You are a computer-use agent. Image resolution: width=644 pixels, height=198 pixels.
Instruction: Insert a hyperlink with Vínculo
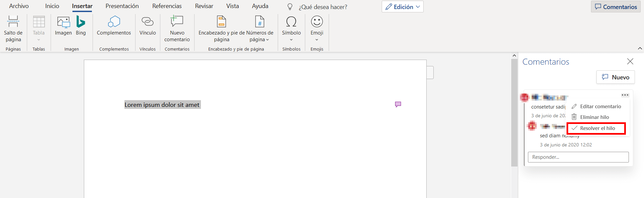[148, 26]
